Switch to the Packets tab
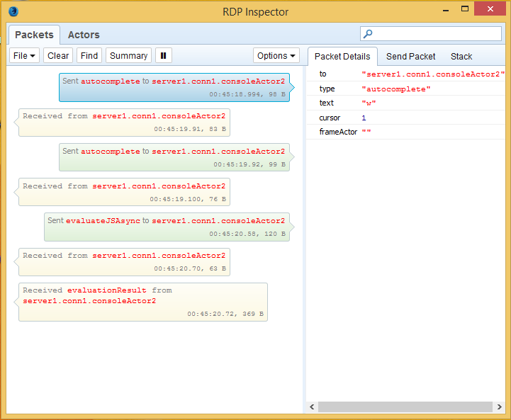Screen dimensions: 511x420 pyautogui.click(x=34, y=35)
